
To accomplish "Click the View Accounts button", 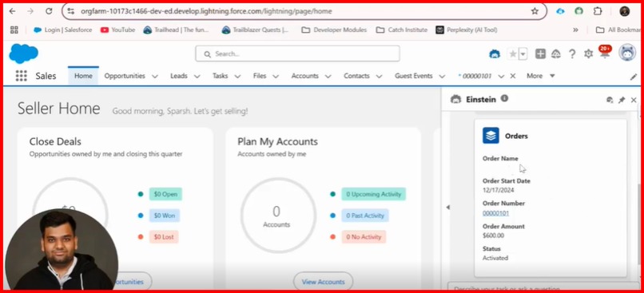I will (324, 282).
